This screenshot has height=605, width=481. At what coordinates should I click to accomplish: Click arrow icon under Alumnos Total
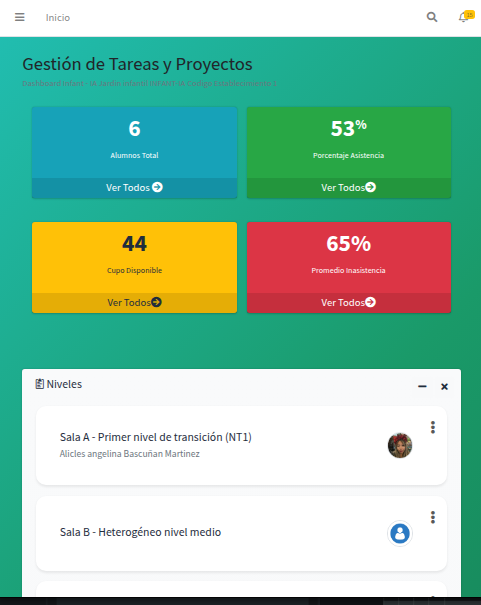pyautogui.click(x=157, y=187)
